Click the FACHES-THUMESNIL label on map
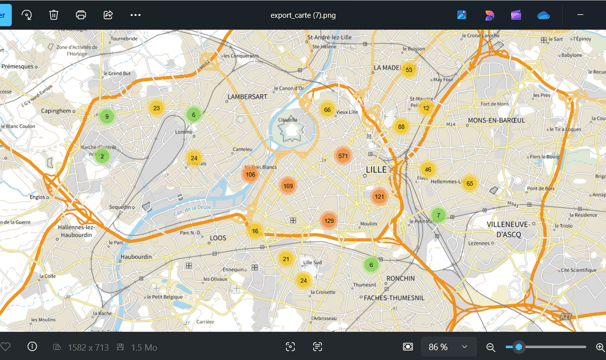Image resolution: width=606 pixels, height=360 pixels. [x=394, y=298]
